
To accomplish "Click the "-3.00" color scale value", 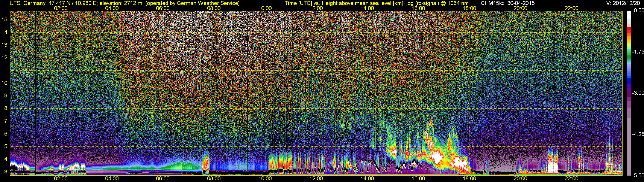I will click(638, 93).
